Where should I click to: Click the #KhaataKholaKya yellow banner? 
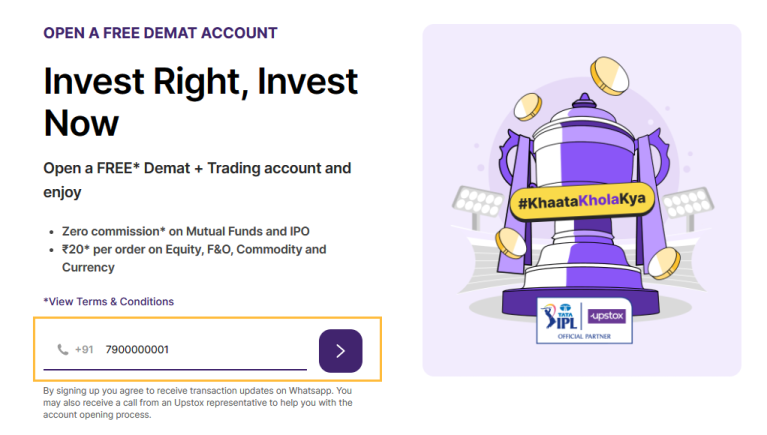click(x=582, y=201)
